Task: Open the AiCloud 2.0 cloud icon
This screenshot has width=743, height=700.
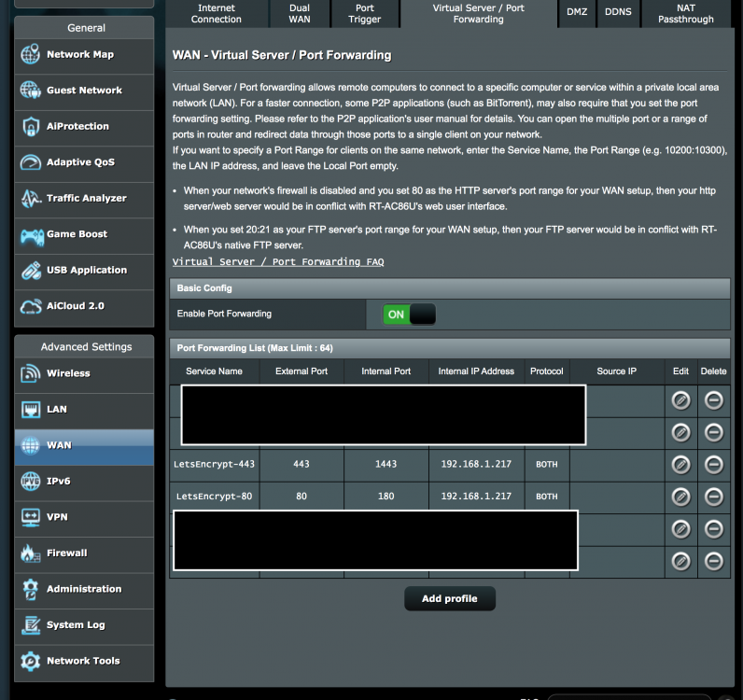Action: pos(31,307)
